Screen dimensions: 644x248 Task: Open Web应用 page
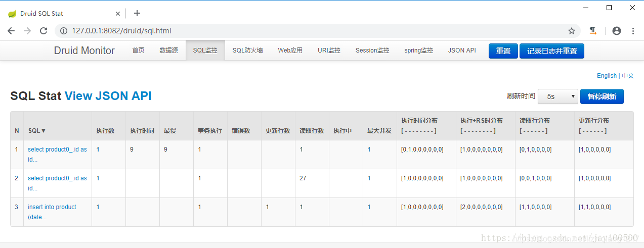290,51
